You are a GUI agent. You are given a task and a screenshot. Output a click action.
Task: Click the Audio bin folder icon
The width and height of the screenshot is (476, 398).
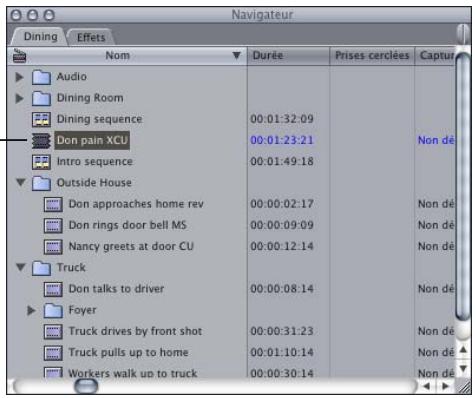click(x=41, y=77)
